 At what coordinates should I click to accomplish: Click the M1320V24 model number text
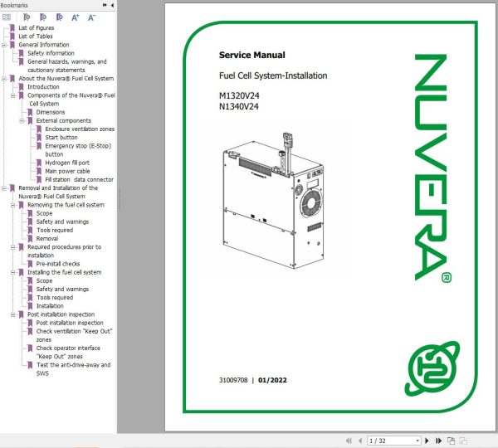pyautogui.click(x=239, y=95)
